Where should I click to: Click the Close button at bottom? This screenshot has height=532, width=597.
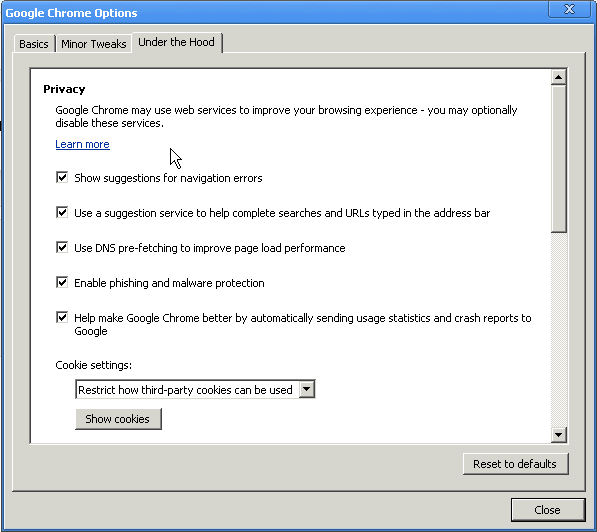pos(548,510)
